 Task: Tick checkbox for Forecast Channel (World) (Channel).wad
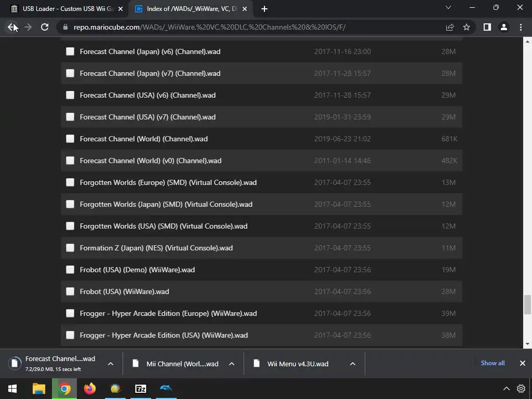point(70,138)
